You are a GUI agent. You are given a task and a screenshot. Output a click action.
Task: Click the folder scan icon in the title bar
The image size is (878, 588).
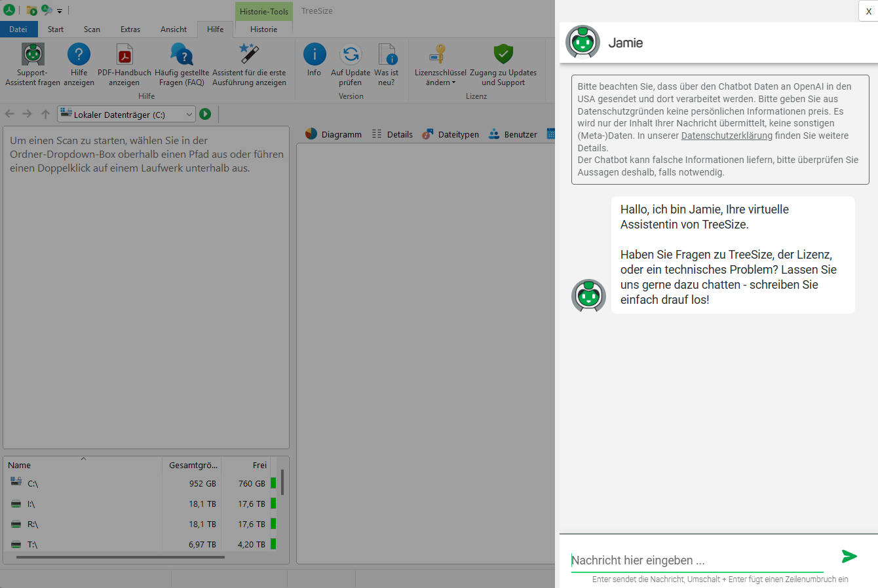pos(31,10)
